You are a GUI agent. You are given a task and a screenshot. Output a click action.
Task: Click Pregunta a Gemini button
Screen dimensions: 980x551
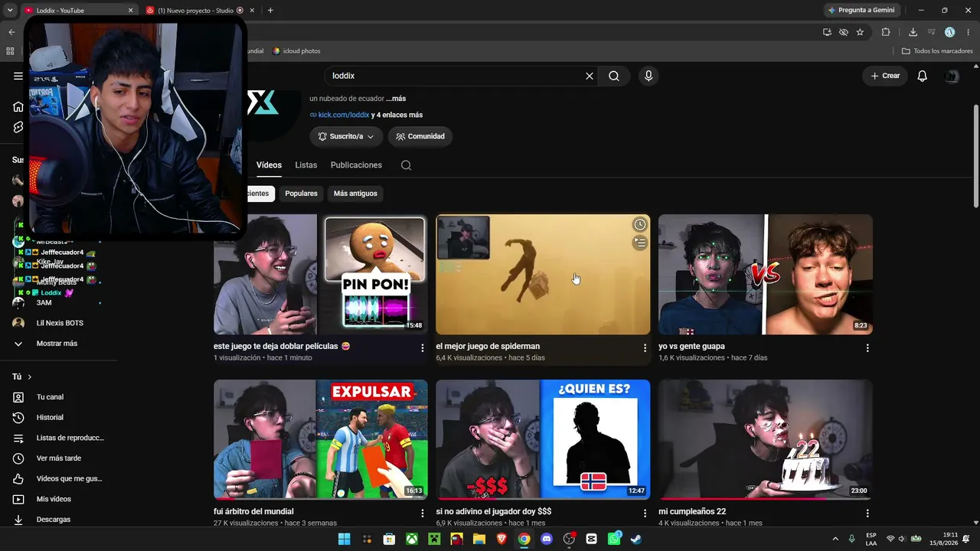[861, 10]
